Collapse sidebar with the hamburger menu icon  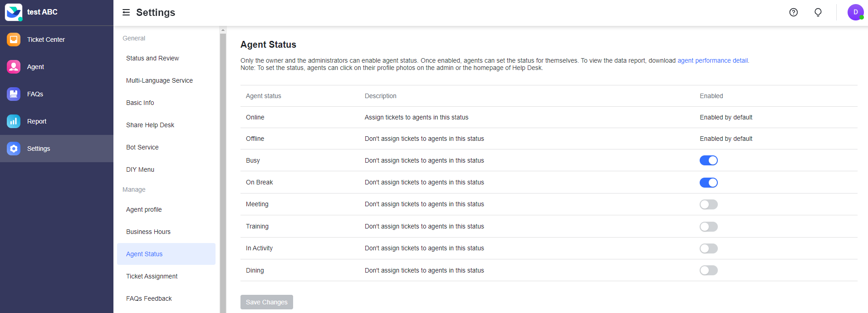coord(126,12)
